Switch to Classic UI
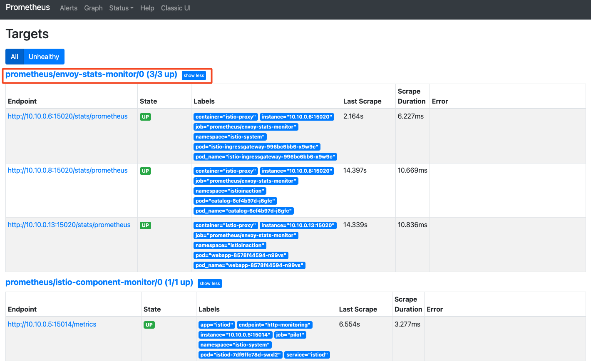The width and height of the screenshot is (591, 364). (x=176, y=8)
